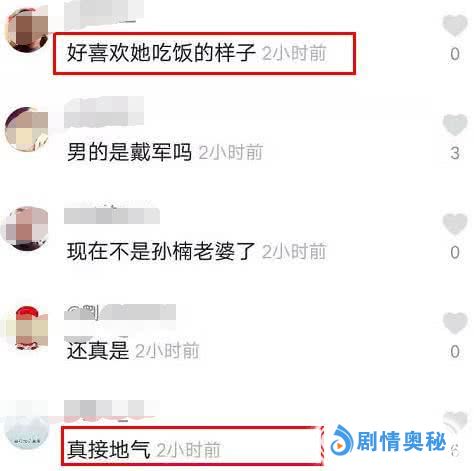Open the red-hat avatar beside 还真是
The height and width of the screenshot is (471, 474).
tap(27, 328)
